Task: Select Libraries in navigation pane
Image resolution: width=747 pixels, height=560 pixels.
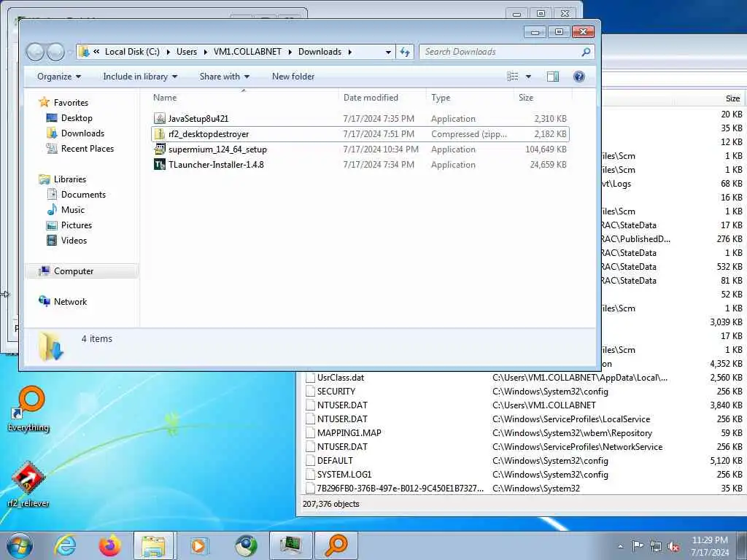Action: 69,179
